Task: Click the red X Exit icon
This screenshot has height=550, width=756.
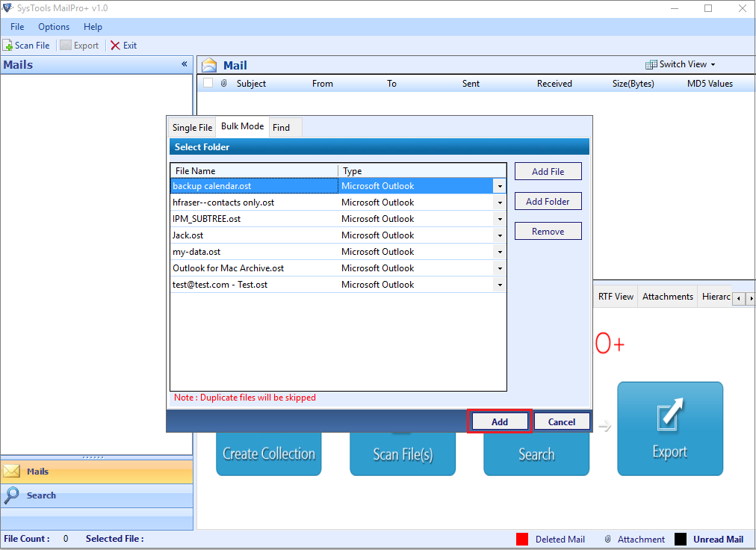Action: [x=115, y=46]
